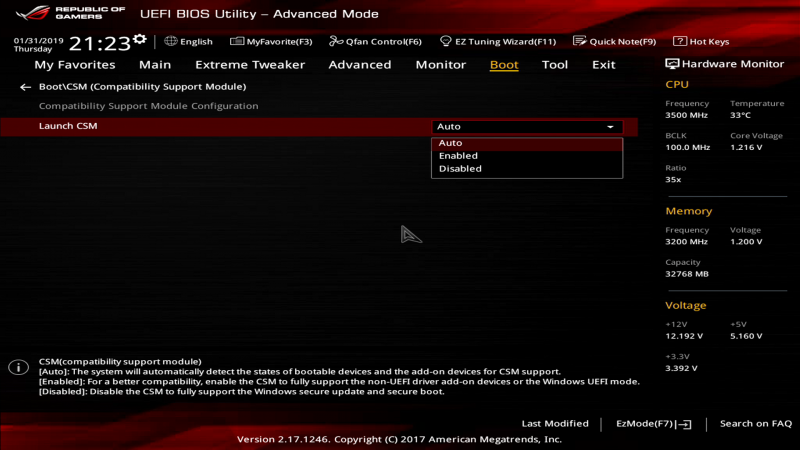Screen dimensions: 800x450
Task: Click the memory frequency value 3200 MHz
Action: 686,242
